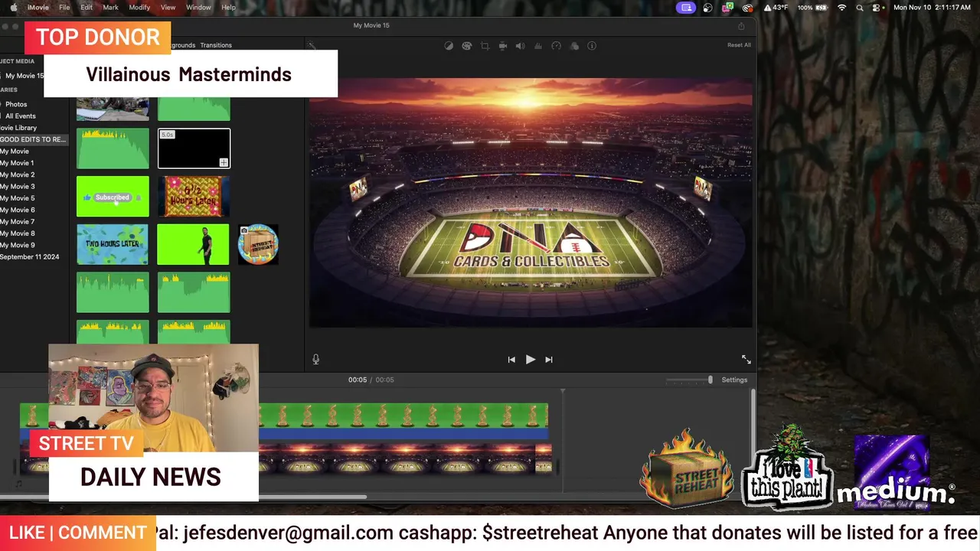The width and height of the screenshot is (980, 551).
Task: Open the Window menu
Action: (198, 8)
